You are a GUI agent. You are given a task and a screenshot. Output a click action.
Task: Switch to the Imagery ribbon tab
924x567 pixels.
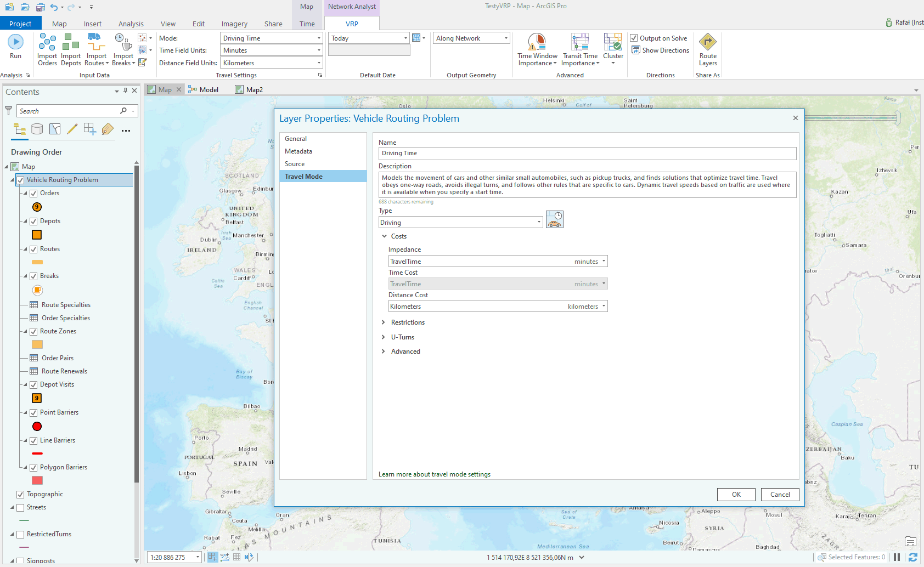[234, 24]
